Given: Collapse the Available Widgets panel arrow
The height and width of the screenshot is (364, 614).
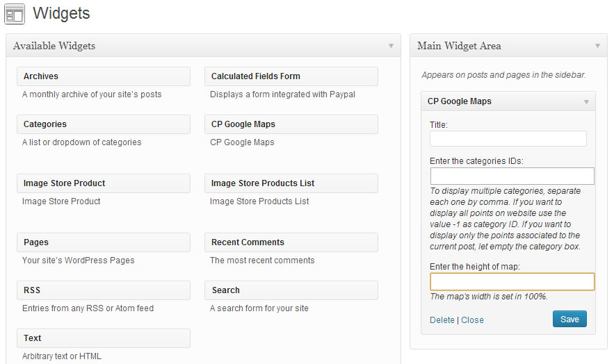Looking at the screenshot, I should 391,46.
